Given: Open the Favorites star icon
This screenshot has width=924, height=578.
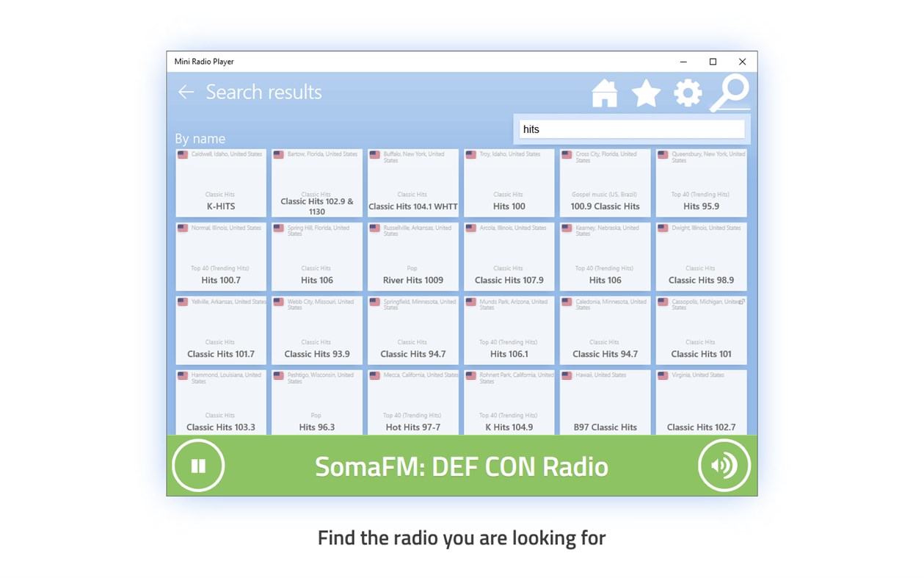Looking at the screenshot, I should click(x=646, y=93).
